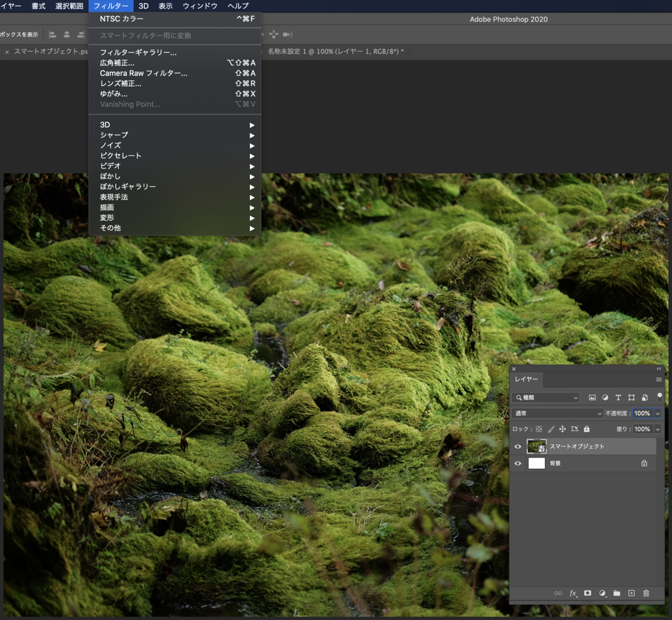
Task: Create a new layer group folder
Action: click(x=617, y=593)
